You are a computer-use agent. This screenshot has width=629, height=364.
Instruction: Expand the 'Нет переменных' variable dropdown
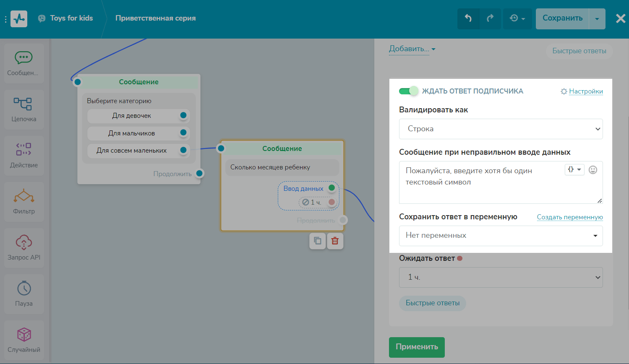[501, 236]
